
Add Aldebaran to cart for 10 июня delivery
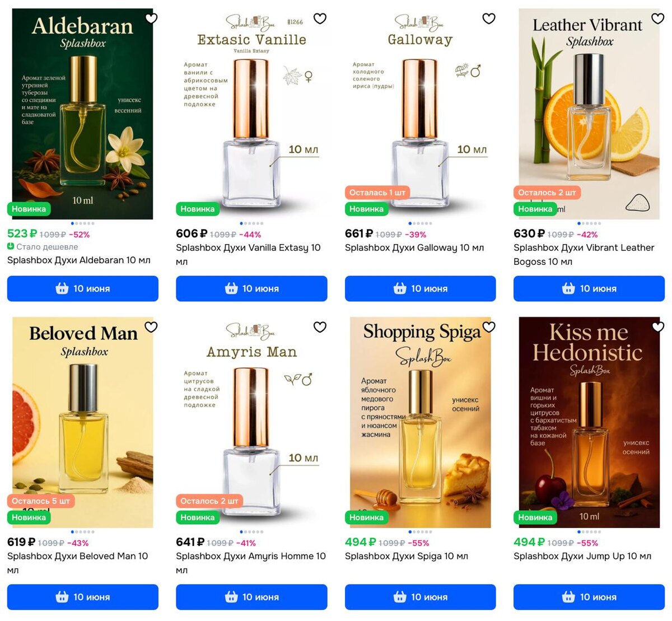pos(83,288)
